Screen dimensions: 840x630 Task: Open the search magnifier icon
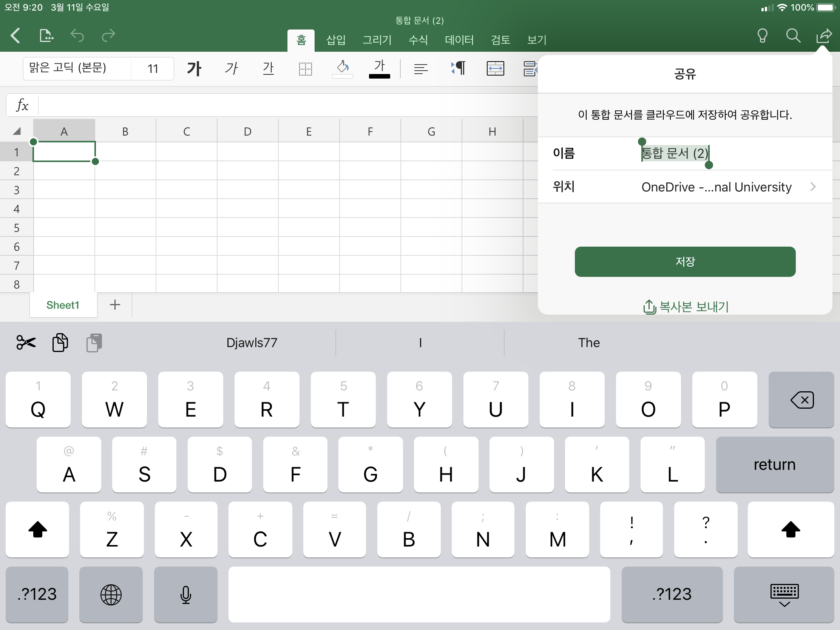(793, 36)
